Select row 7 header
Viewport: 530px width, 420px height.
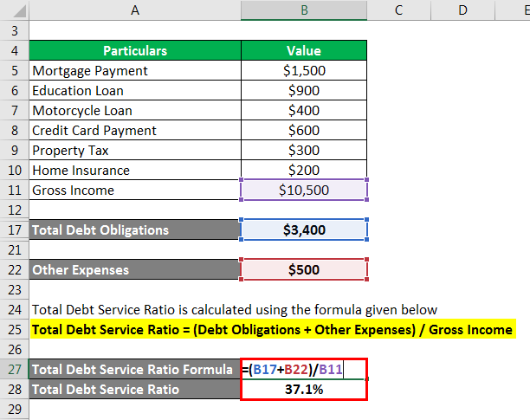[x=15, y=111]
